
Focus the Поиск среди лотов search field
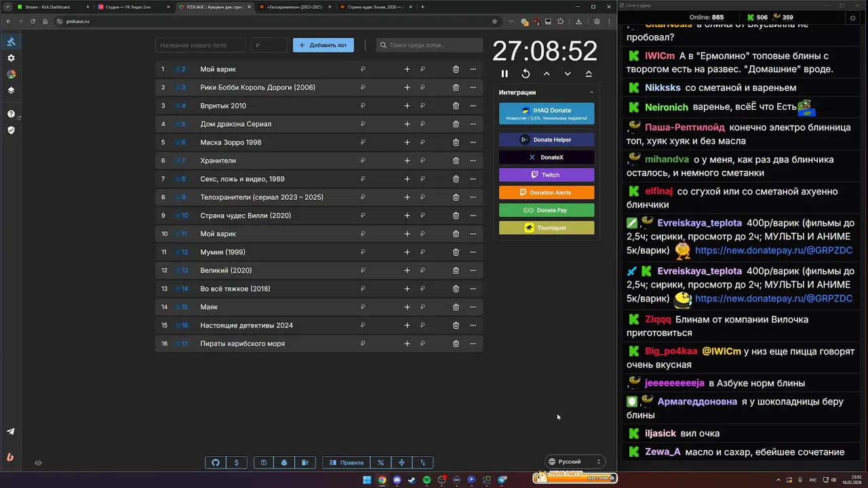click(430, 45)
